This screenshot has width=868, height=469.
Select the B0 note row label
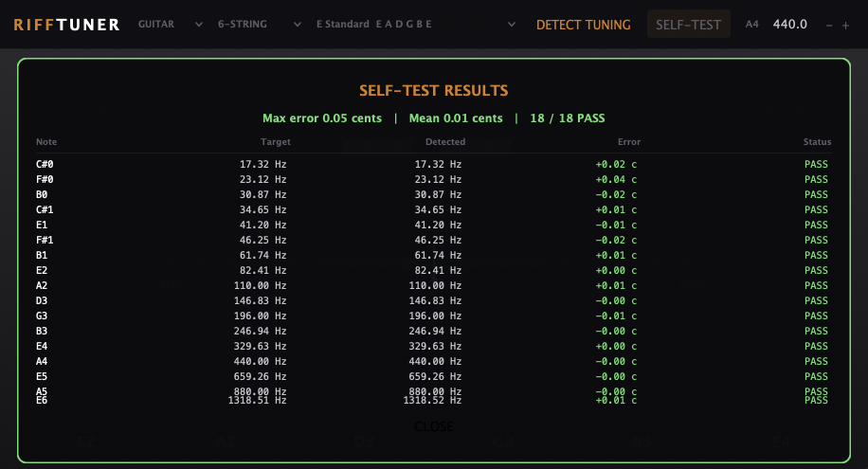[42, 195]
